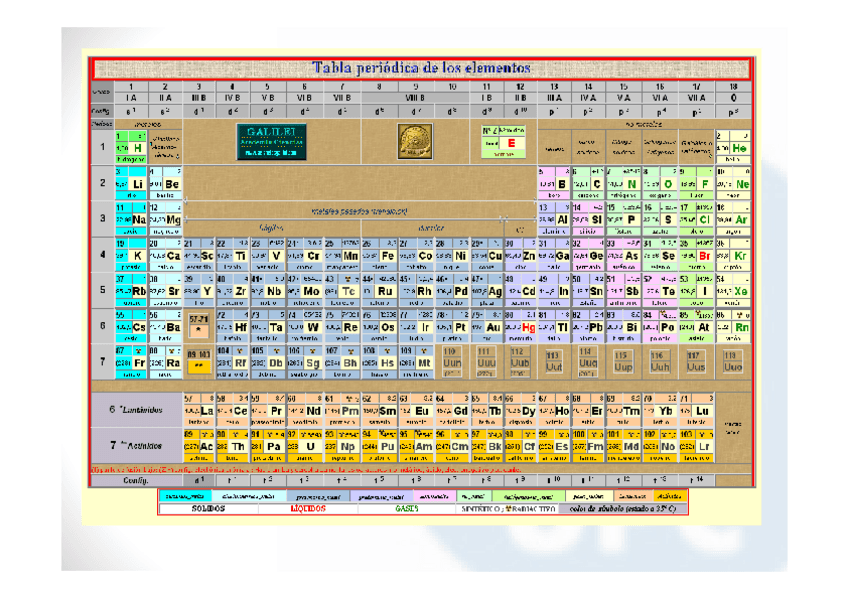The width and height of the screenshot is (848, 599).
Task: Click the gold medallion emblem
Action: tap(413, 141)
